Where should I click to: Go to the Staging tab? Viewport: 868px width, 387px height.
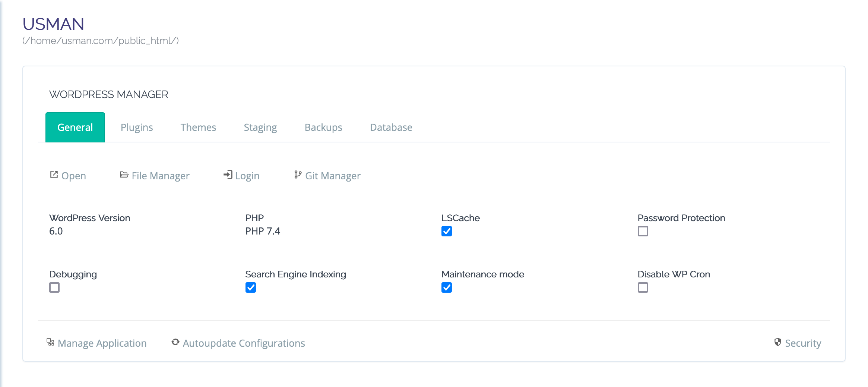coord(260,127)
